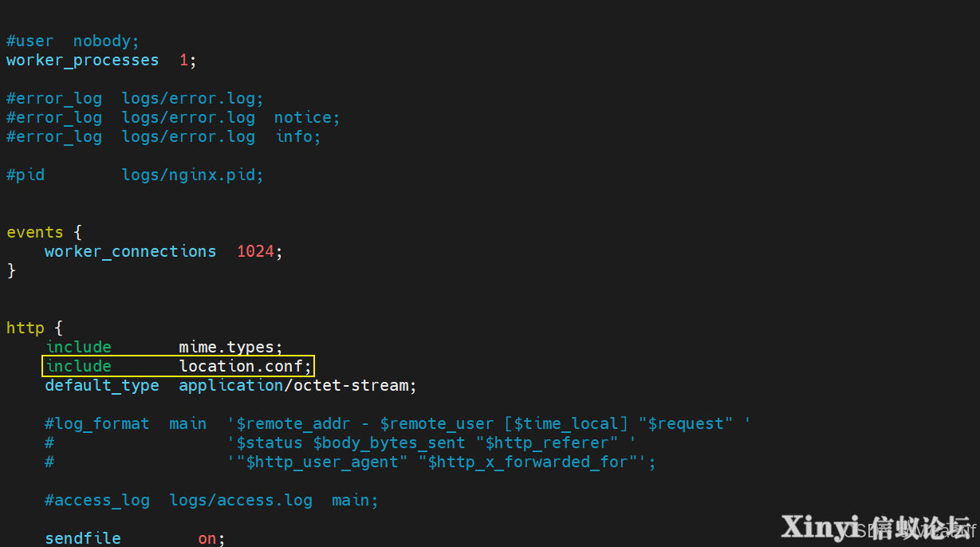Click the 'http' block keyword

coord(25,328)
